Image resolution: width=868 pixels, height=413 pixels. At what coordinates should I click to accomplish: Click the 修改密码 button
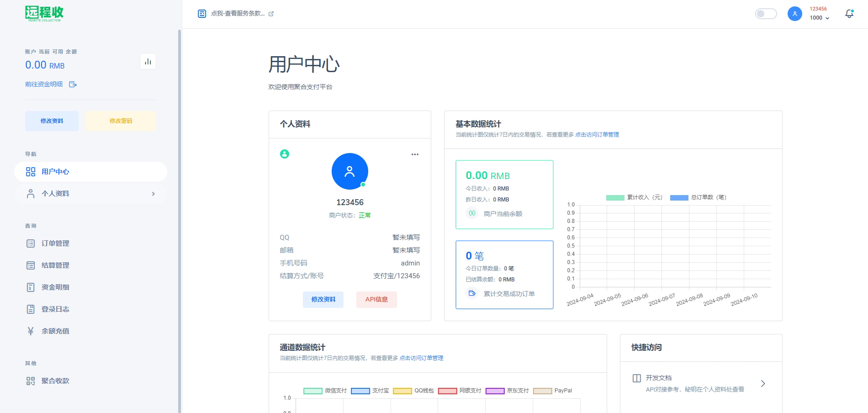(120, 121)
